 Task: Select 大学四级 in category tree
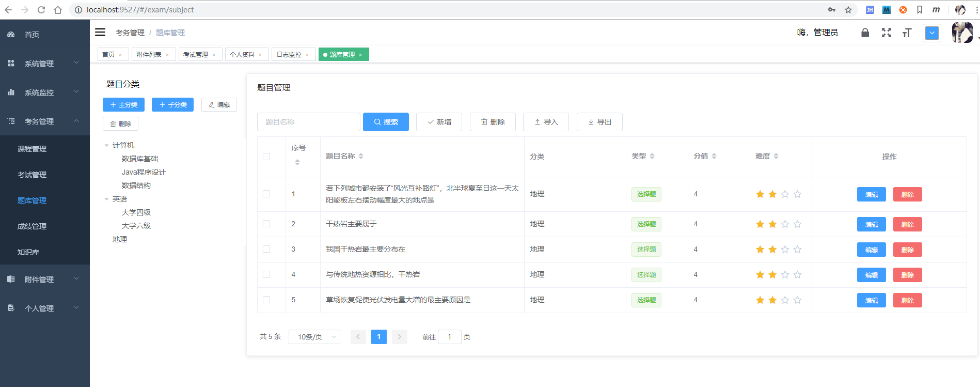click(x=136, y=212)
